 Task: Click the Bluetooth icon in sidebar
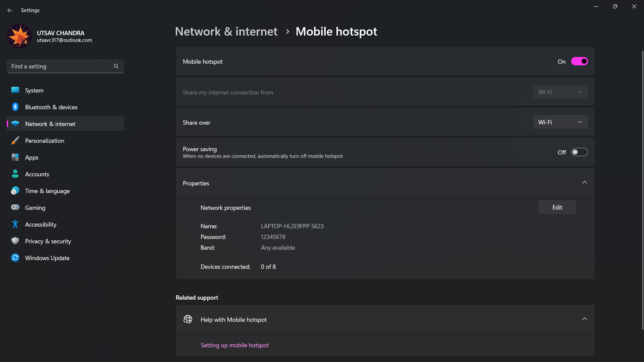tap(15, 107)
